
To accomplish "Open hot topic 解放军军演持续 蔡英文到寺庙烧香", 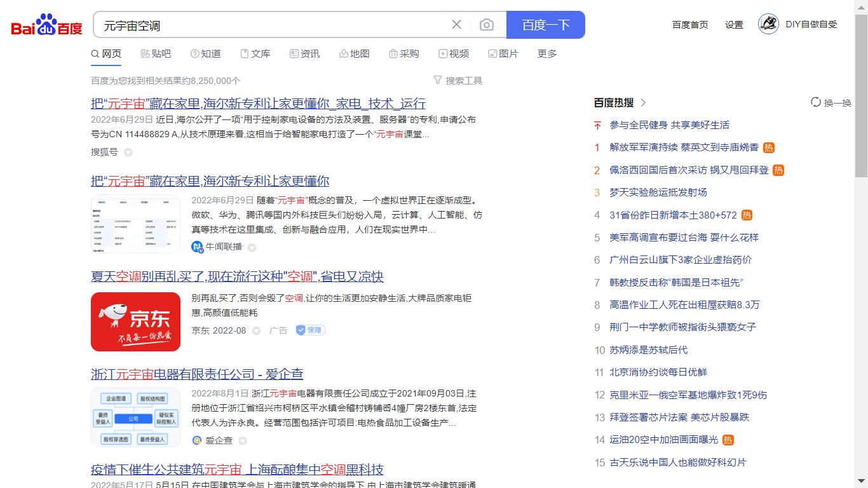I will [x=684, y=147].
